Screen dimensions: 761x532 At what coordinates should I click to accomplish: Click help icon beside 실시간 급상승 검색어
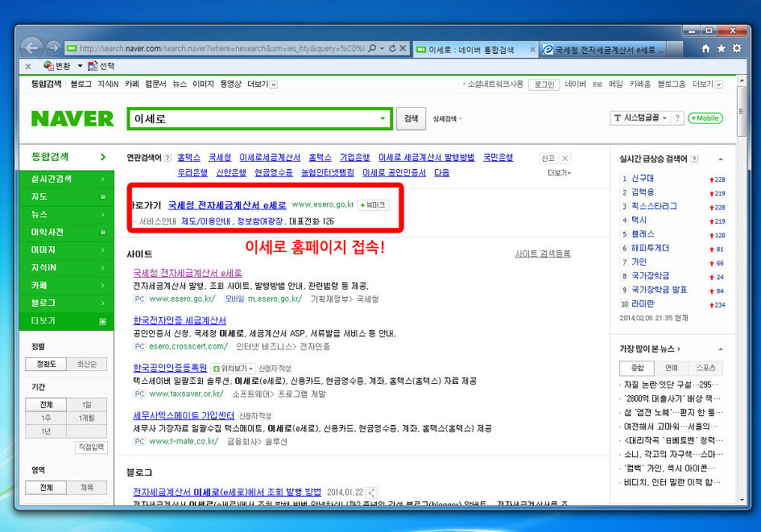pos(694,159)
